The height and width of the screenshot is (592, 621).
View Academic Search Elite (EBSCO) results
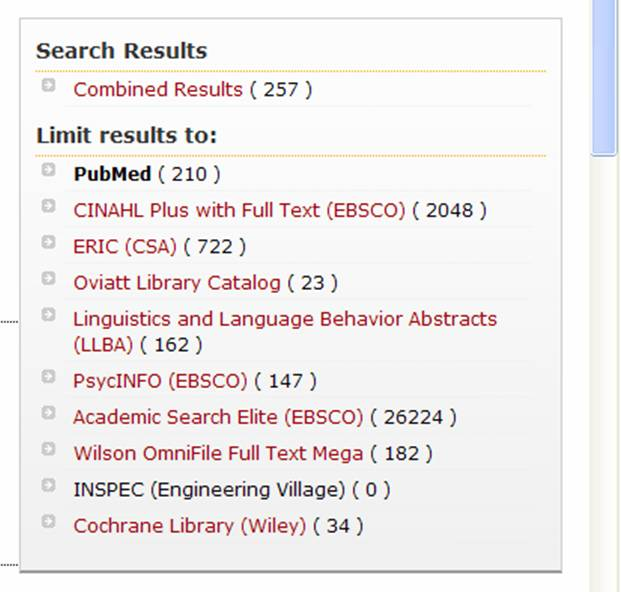218,417
